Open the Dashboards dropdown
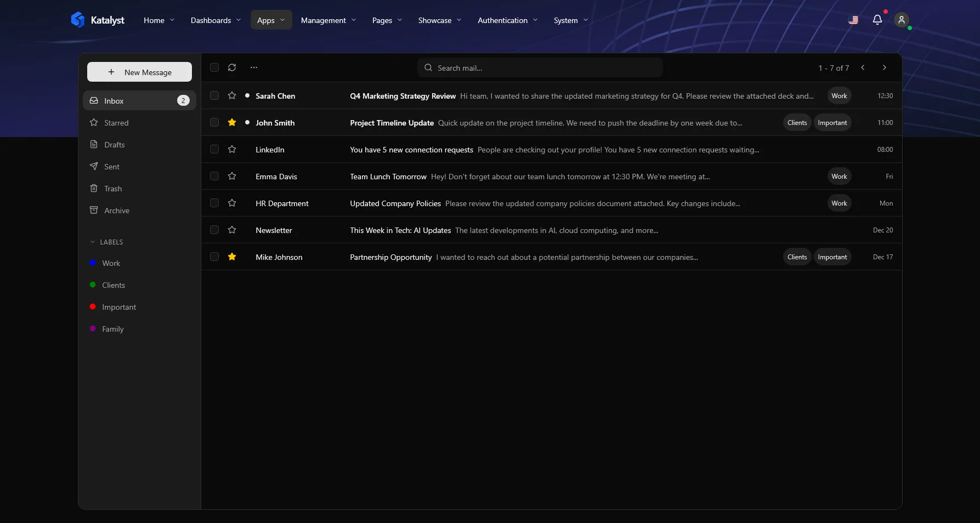980x523 pixels. coord(215,20)
